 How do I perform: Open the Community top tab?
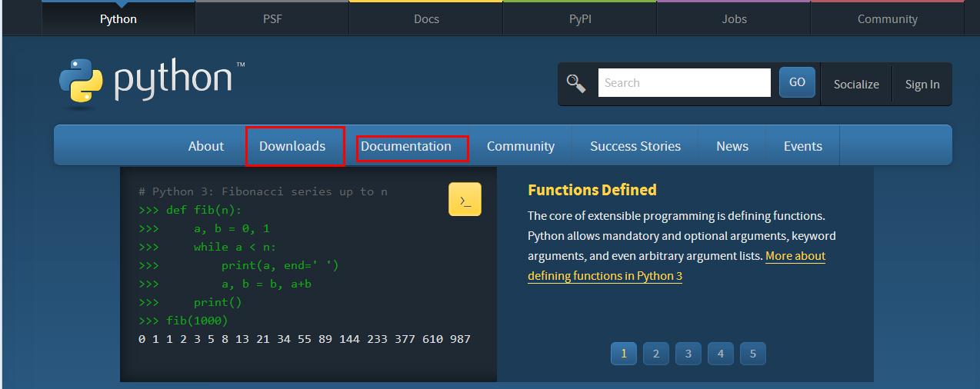pos(888,19)
